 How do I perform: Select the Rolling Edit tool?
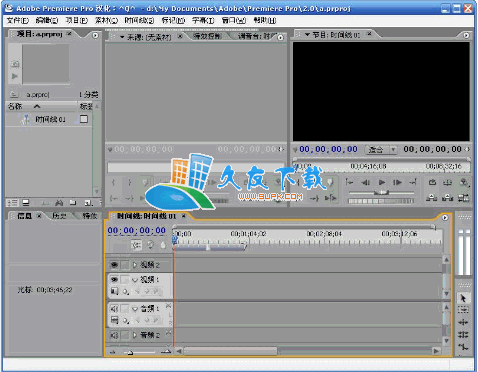tap(463, 335)
